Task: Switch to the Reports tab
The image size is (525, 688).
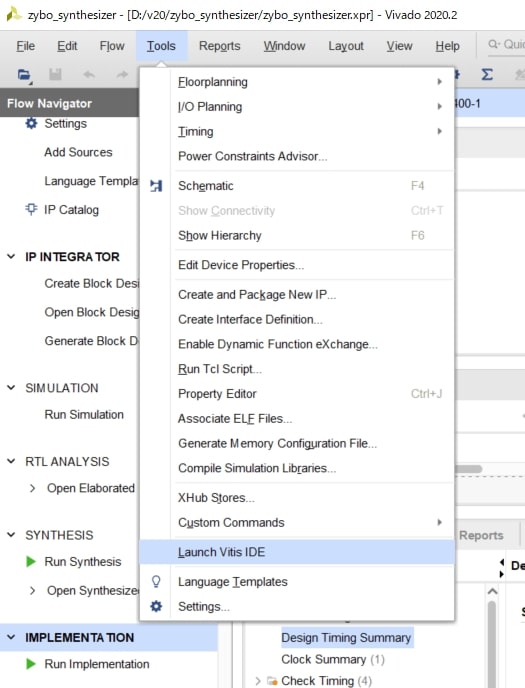Action: click(x=481, y=535)
